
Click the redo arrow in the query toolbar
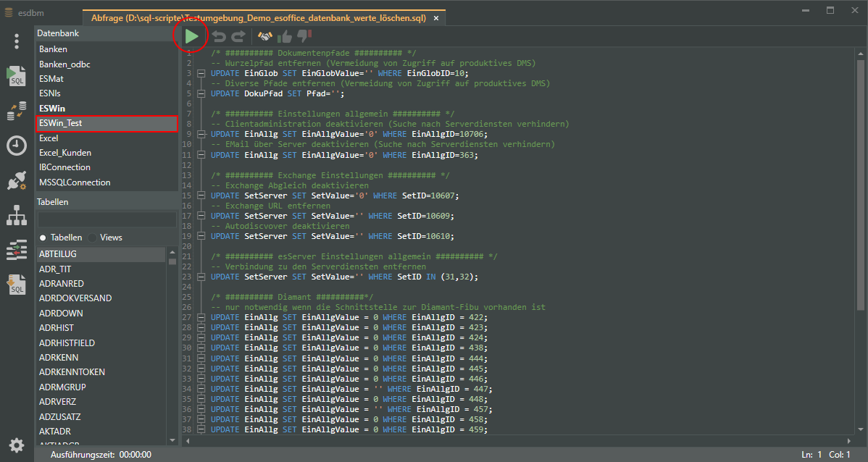pyautogui.click(x=238, y=36)
